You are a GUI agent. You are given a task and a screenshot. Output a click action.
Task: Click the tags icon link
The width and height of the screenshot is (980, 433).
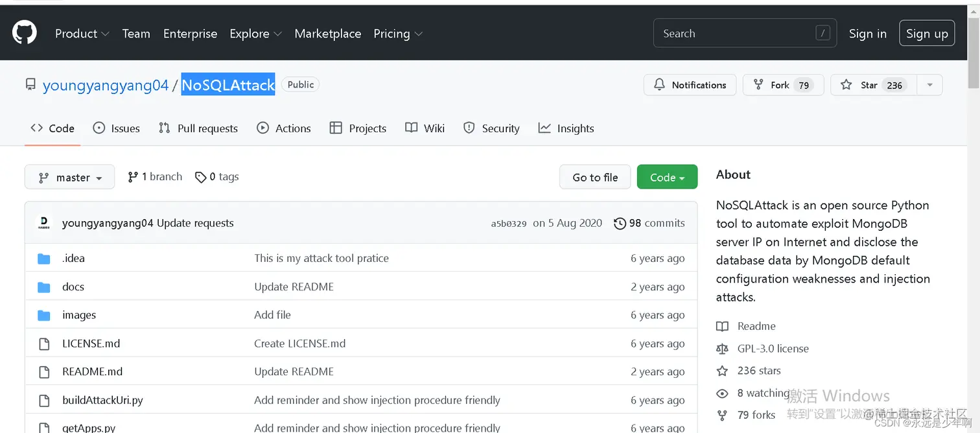[x=201, y=177]
